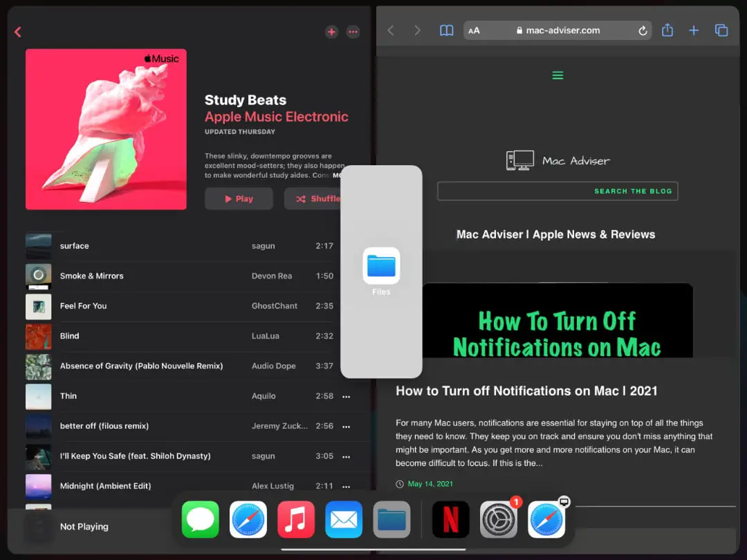Shuffle the Study Beats playlist
747x560 pixels.
click(x=313, y=198)
